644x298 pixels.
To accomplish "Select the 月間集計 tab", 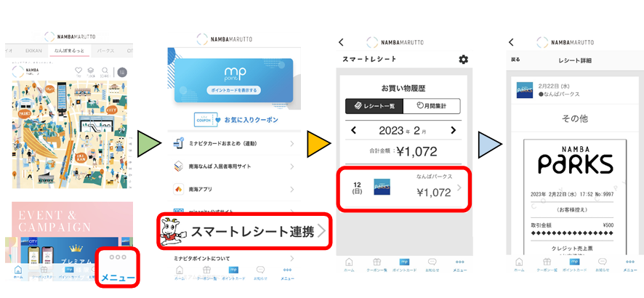I will point(432,106).
